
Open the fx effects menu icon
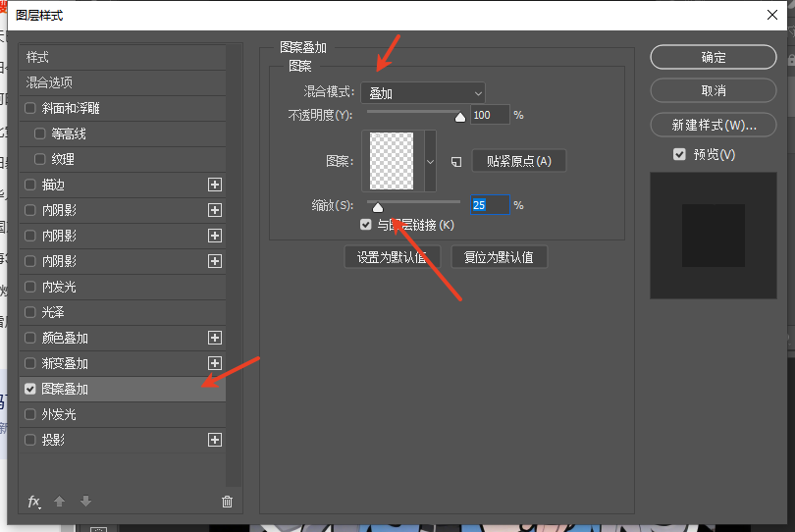(x=34, y=502)
